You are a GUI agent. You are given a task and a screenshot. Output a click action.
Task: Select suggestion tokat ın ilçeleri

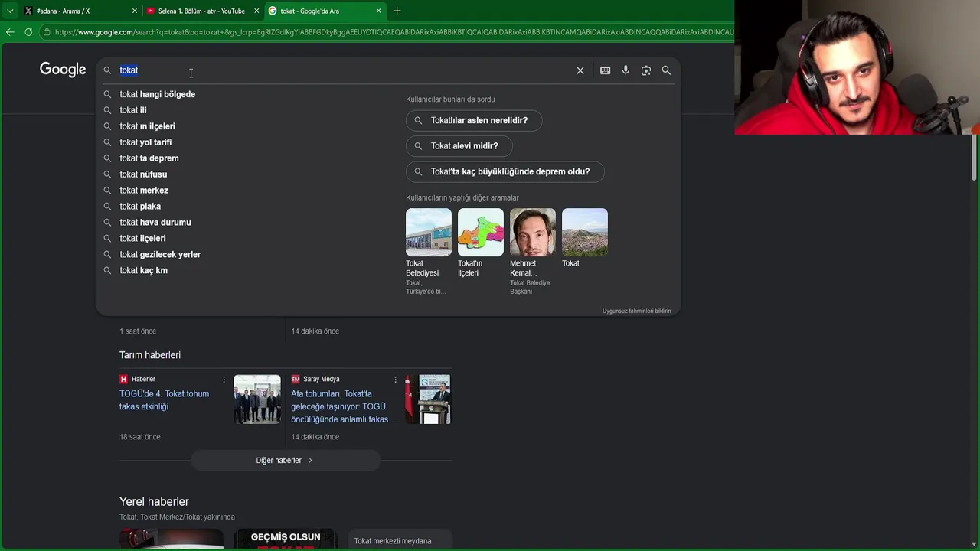tap(147, 126)
